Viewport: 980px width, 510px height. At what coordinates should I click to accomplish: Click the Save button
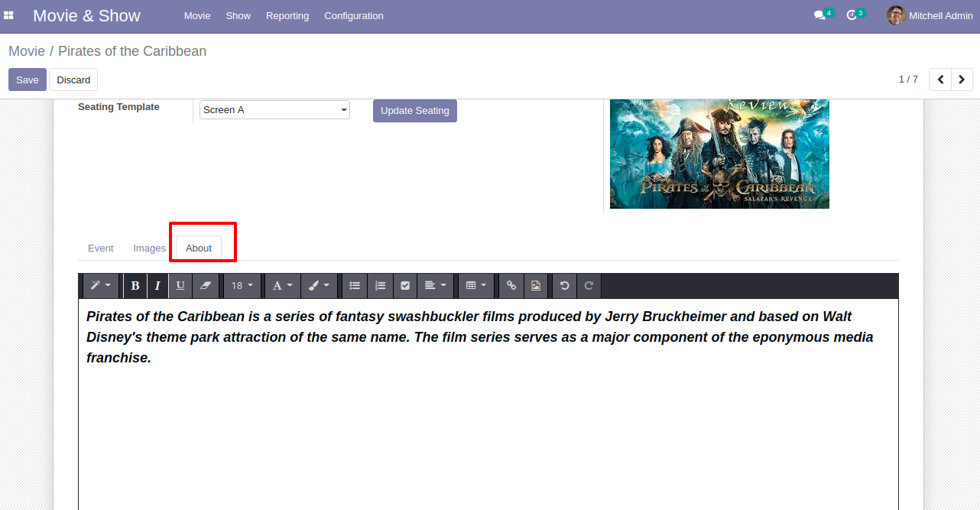tap(28, 80)
